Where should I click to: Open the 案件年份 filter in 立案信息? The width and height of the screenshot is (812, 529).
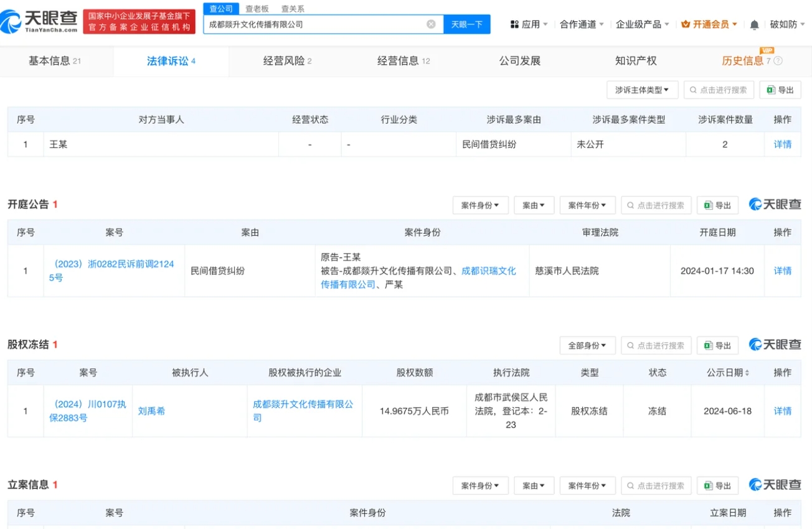click(587, 485)
